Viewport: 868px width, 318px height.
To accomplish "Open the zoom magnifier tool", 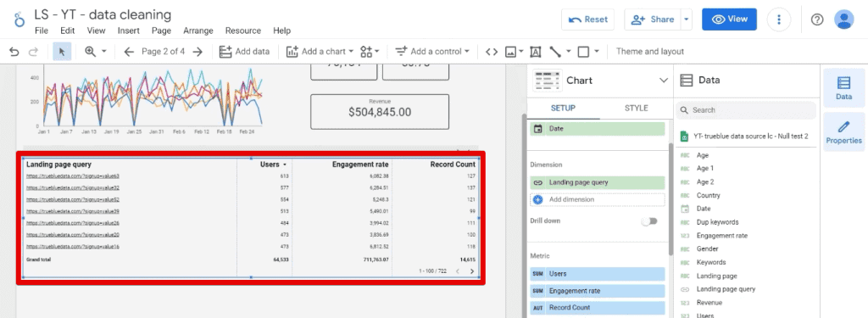I will pyautogui.click(x=90, y=52).
